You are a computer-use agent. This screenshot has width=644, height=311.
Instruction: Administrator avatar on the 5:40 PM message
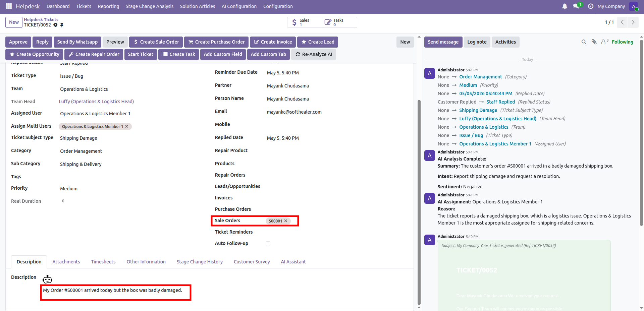pos(430,240)
